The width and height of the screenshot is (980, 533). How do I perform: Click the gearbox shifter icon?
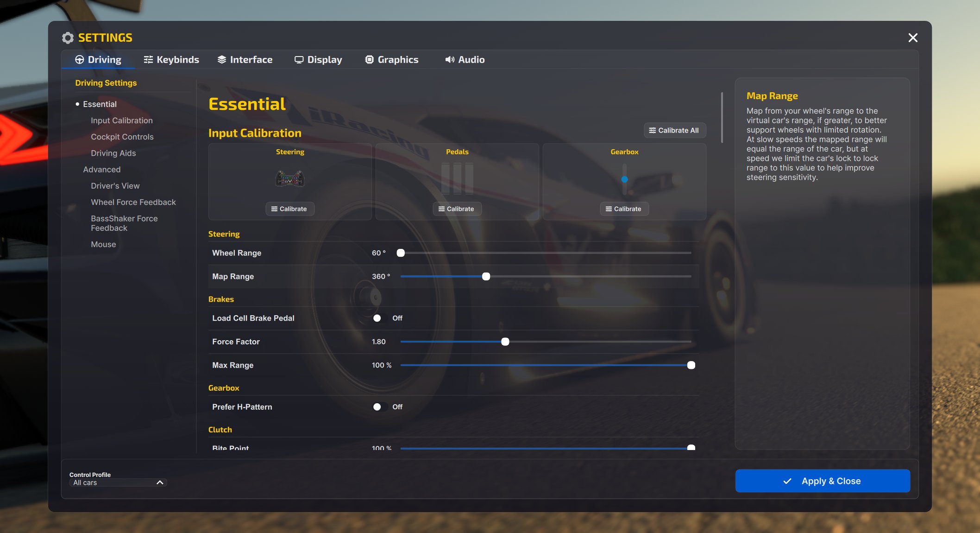pos(624,179)
